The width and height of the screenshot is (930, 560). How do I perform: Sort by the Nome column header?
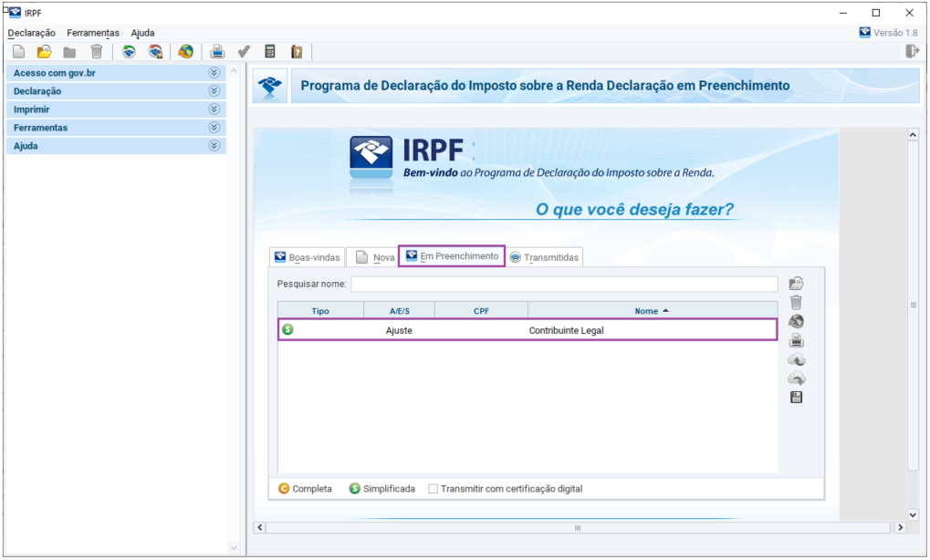click(x=653, y=310)
